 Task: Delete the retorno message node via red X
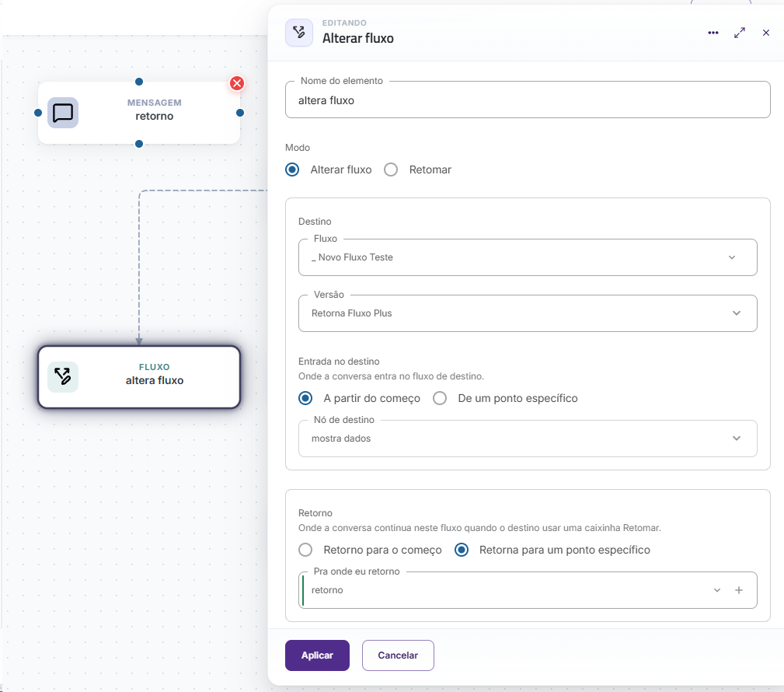pos(237,83)
